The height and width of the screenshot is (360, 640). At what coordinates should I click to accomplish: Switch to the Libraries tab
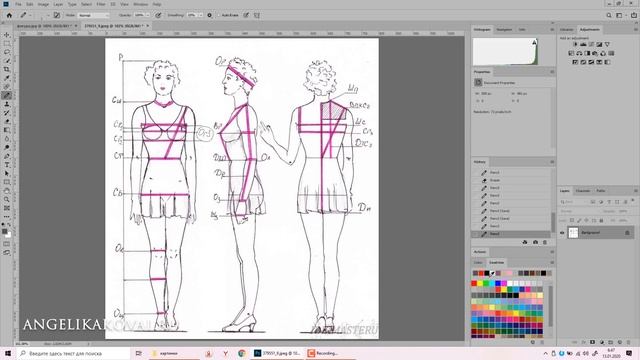[567, 29]
